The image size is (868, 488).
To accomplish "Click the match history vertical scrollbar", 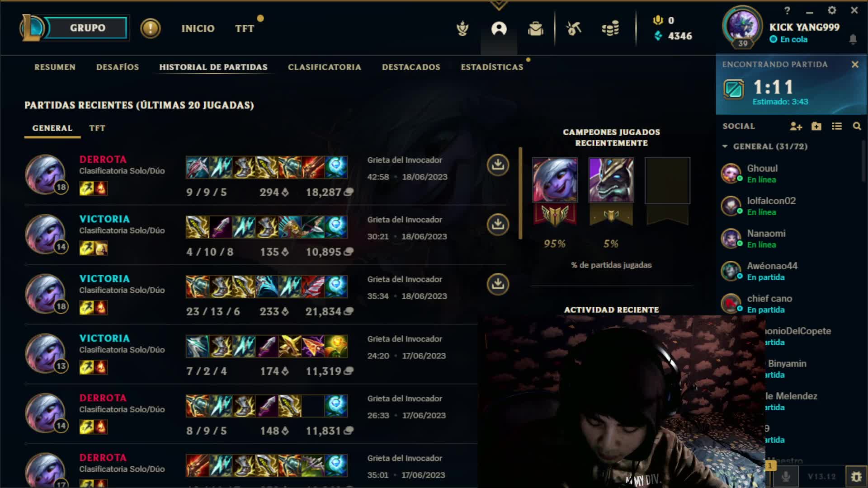I will tap(520, 193).
